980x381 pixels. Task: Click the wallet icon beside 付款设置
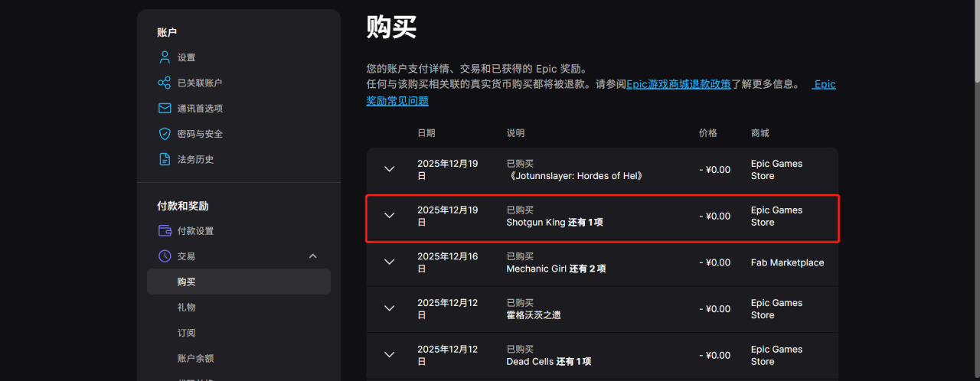(x=164, y=231)
